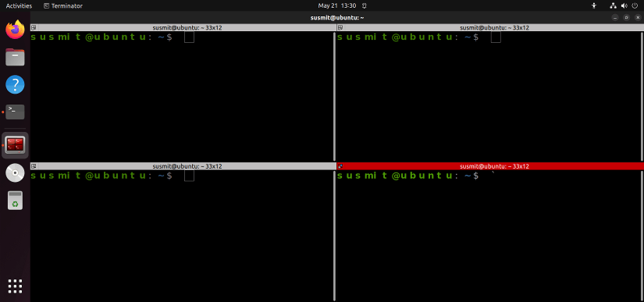644x302 pixels.
Task: Open the network status icon
Action: (614, 5)
